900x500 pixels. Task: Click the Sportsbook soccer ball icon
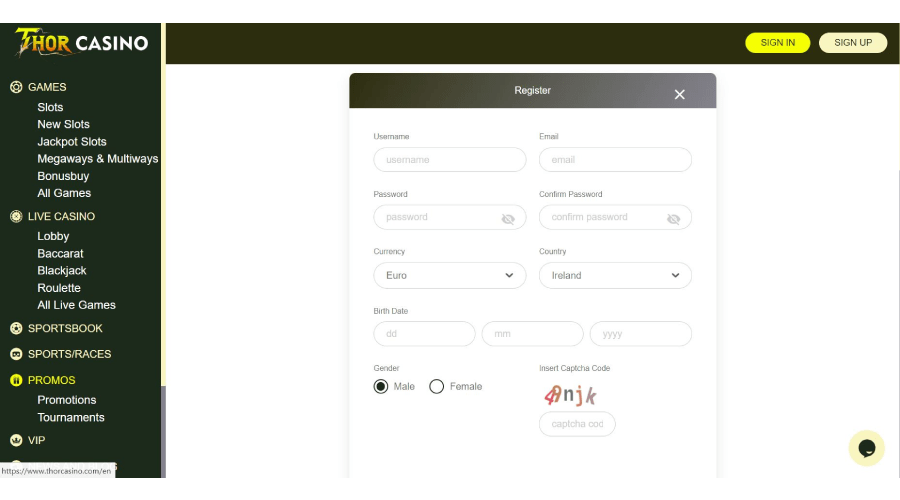16,328
